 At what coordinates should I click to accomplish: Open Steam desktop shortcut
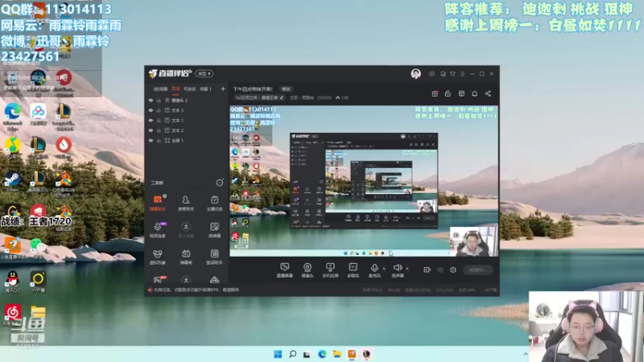pyautogui.click(x=12, y=181)
